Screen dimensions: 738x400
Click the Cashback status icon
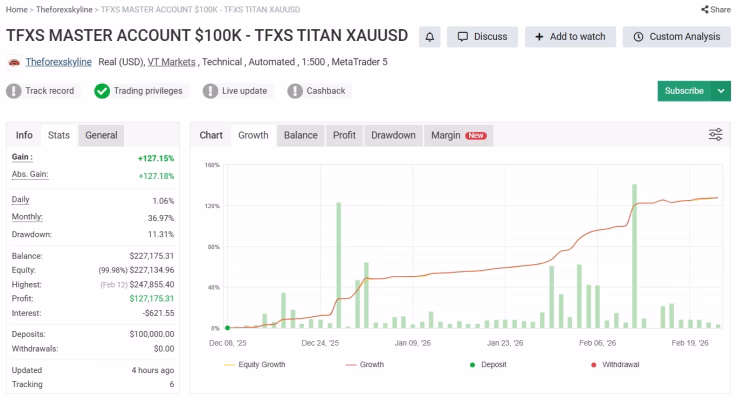point(295,91)
